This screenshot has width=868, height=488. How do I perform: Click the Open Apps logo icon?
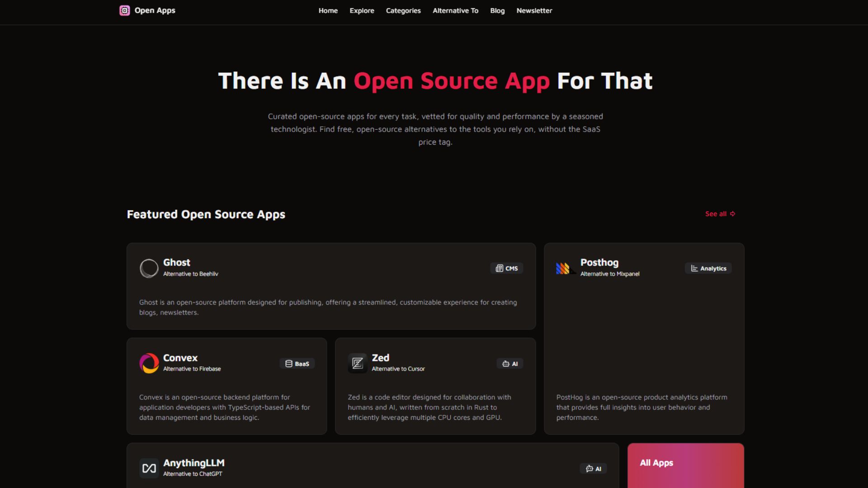point(124,10)
